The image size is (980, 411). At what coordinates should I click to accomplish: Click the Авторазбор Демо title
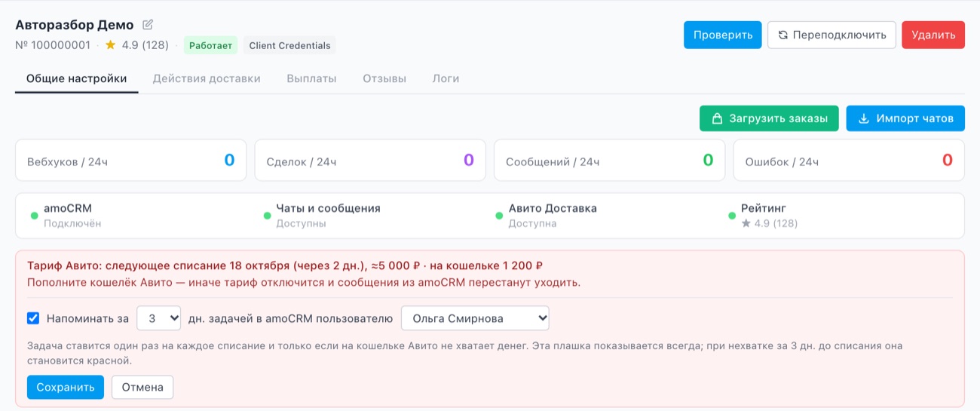tap(75, 25)
